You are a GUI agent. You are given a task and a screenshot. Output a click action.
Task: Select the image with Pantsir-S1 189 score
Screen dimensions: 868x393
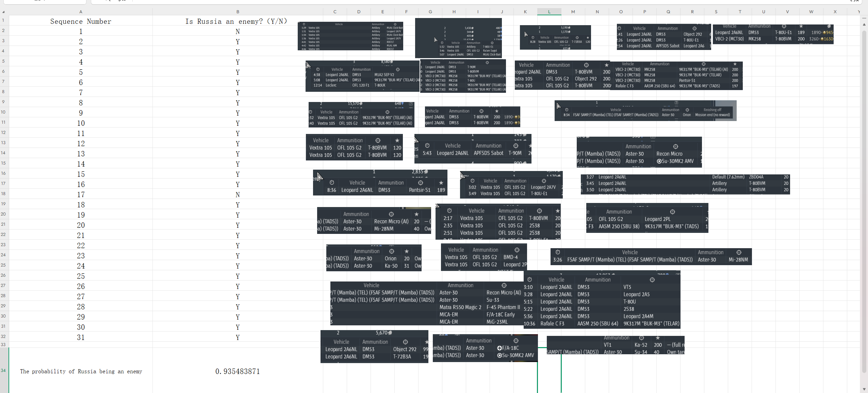pyautogui.click(x=380, y=183)
